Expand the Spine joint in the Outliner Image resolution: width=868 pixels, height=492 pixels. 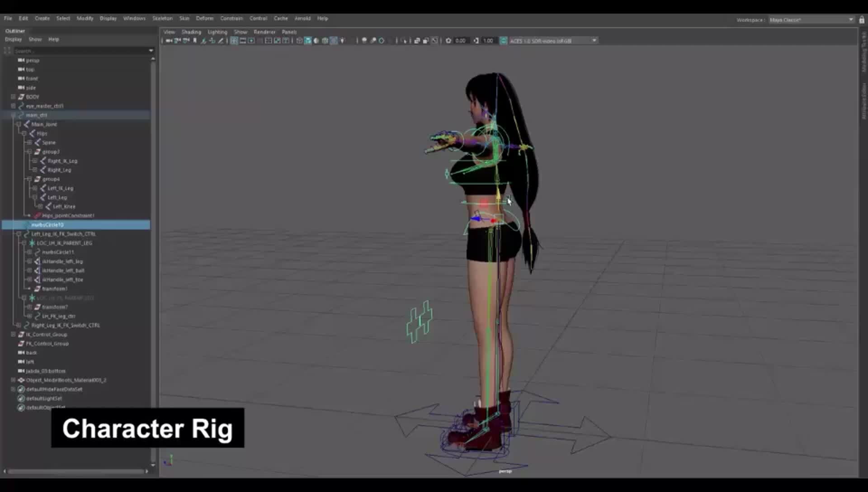[x=29, y=142]
